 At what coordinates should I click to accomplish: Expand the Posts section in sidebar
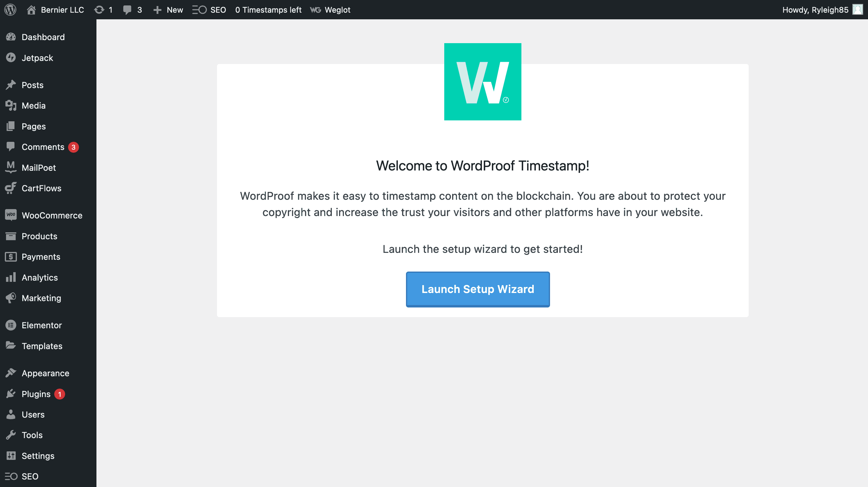pos(32,85)
